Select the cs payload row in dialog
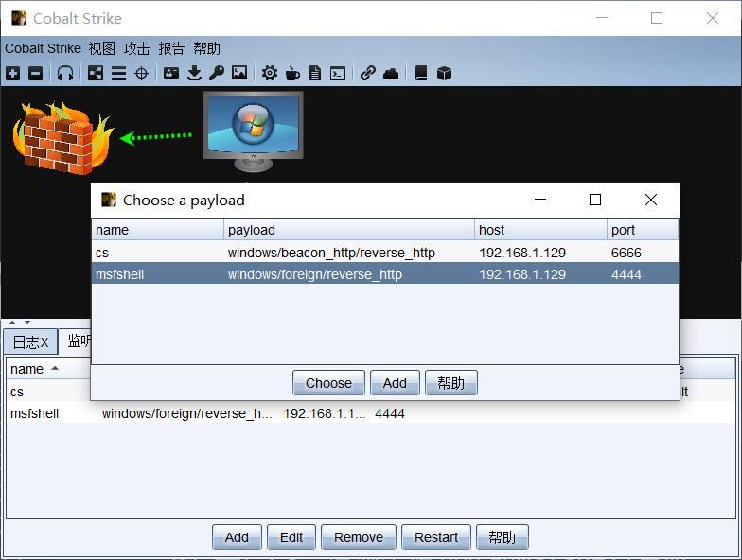Viewport: 742px width, 560px height. click(x=284, y=253)
